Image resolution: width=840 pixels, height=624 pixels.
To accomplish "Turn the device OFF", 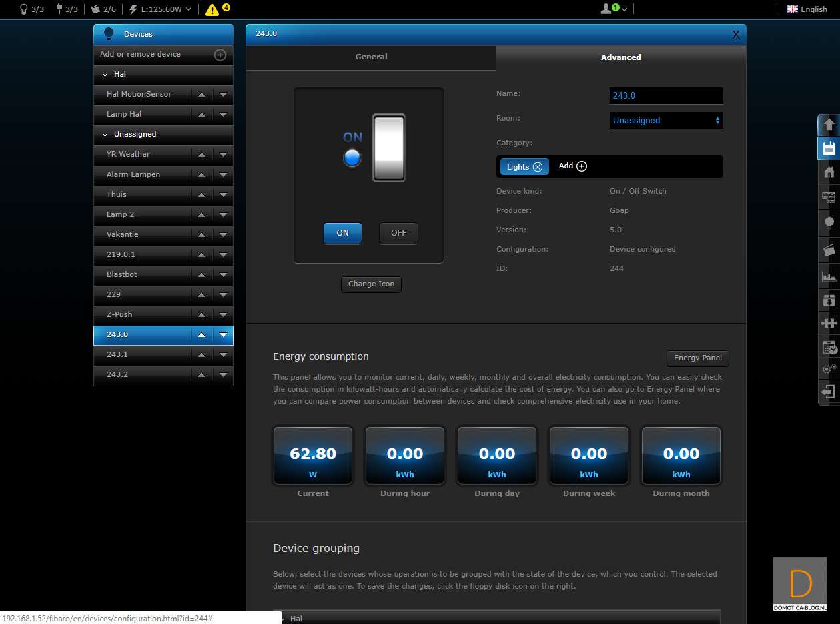I will click(x=398, y=233).
